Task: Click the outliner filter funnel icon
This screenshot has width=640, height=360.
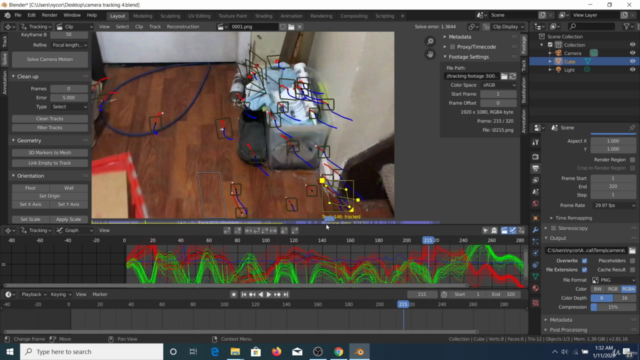Action: (627, 27)
